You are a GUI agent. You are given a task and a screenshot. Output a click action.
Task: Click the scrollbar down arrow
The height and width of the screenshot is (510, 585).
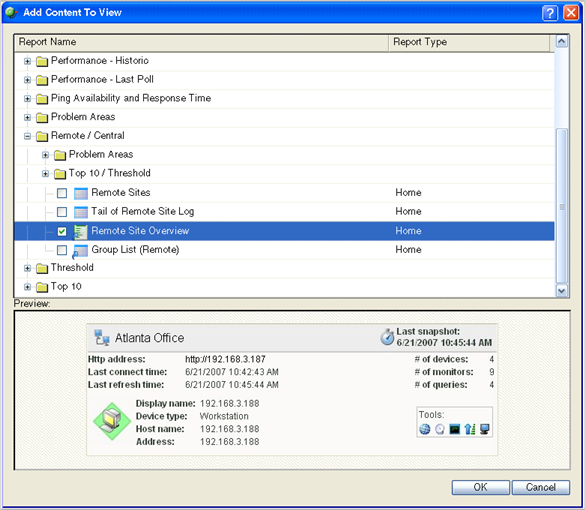point(562,290)
